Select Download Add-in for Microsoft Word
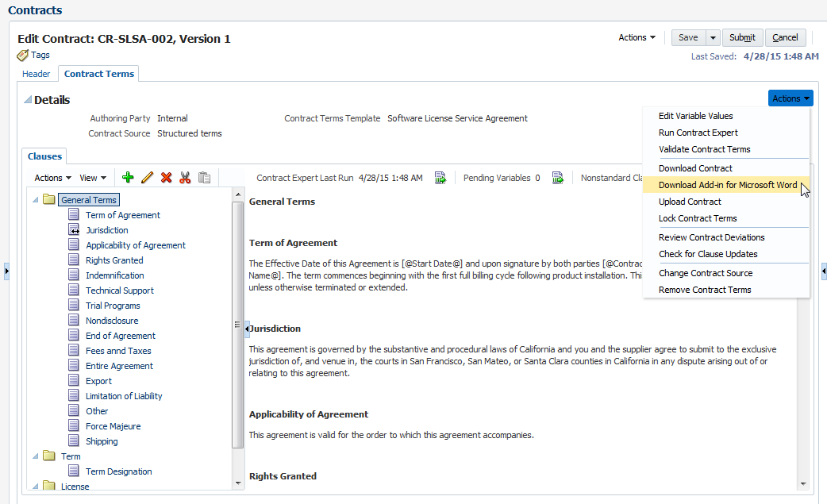 [728, 185]
